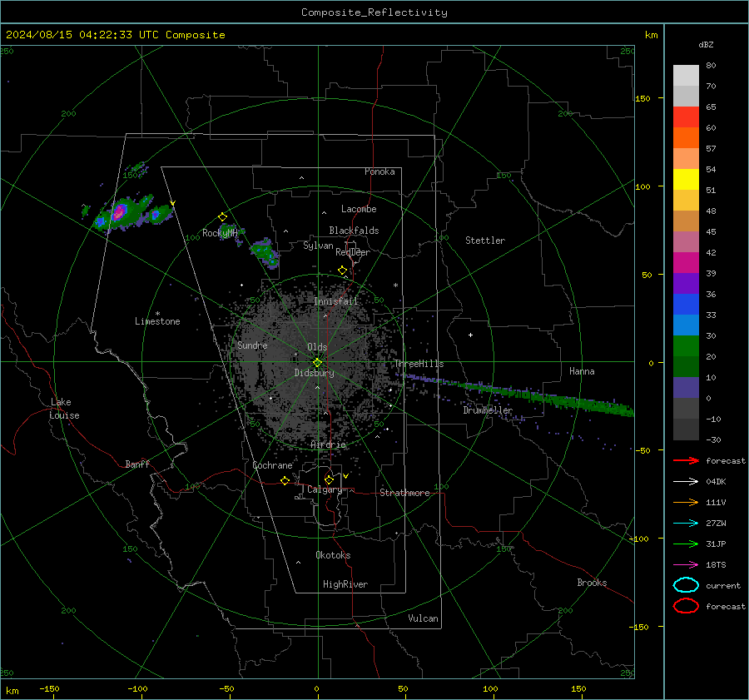Click the cyan 27ZW arrow icon
Viewport: 749px width, 700px height.
tap(686, 524)
